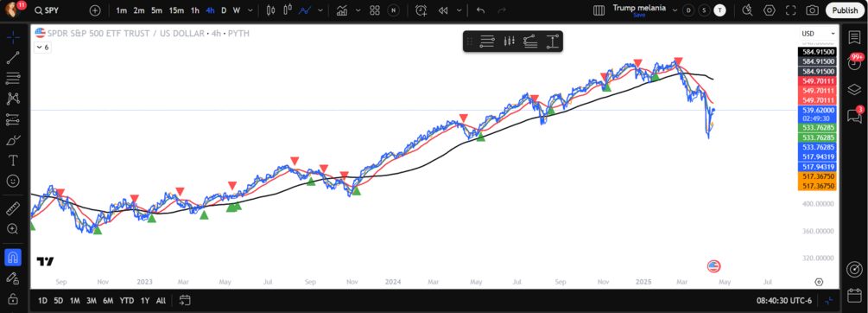Toggle the T sync button

[x=719, y=10]
